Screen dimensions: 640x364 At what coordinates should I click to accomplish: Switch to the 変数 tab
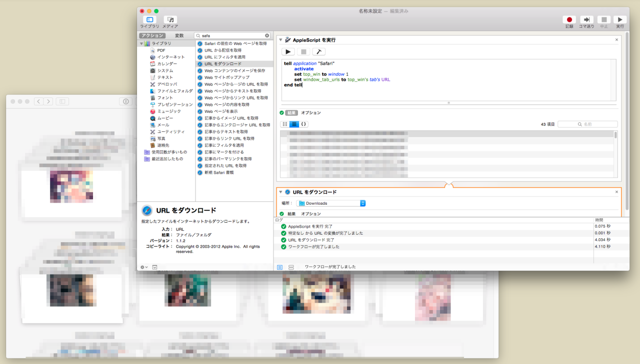point(179,35)
